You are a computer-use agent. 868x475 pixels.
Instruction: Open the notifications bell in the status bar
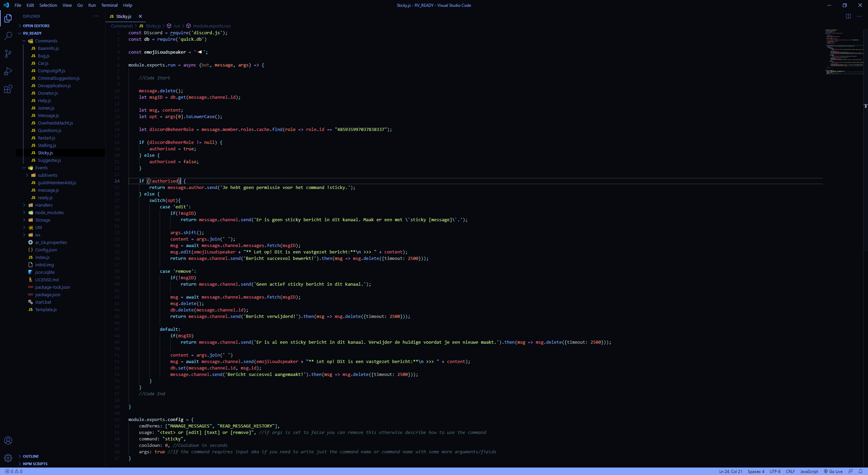860,471
